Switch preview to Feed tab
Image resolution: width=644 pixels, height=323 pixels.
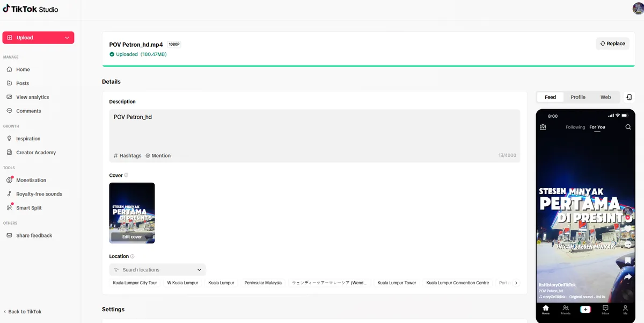550,97
